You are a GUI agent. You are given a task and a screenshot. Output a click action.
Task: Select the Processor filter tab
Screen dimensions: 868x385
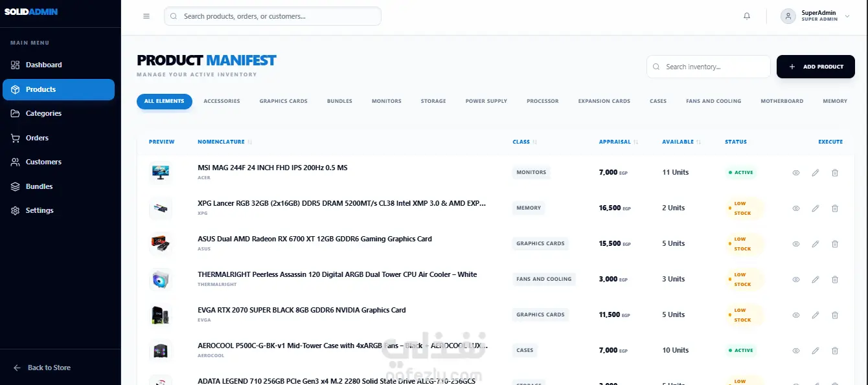[542, 101]
